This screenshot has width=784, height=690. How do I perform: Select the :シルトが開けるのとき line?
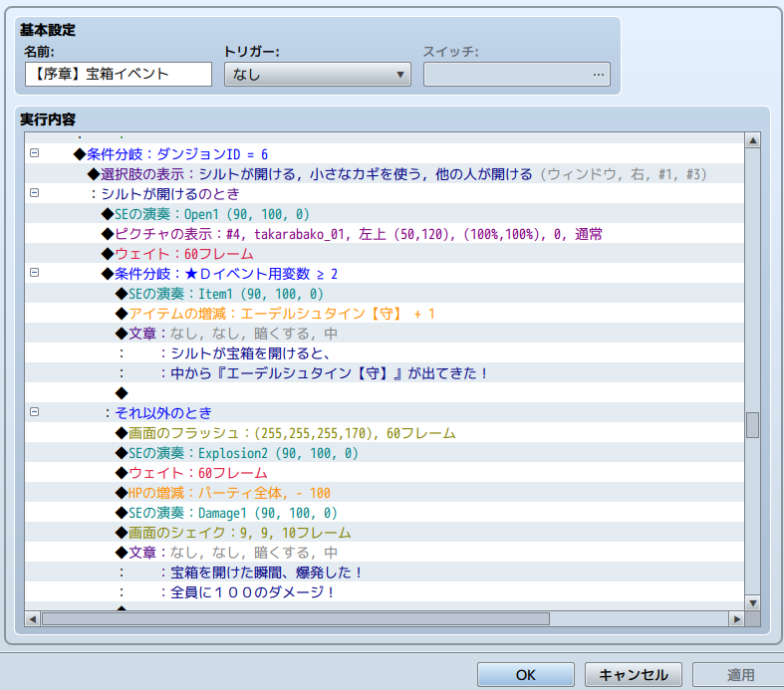(x=384, y=194)
